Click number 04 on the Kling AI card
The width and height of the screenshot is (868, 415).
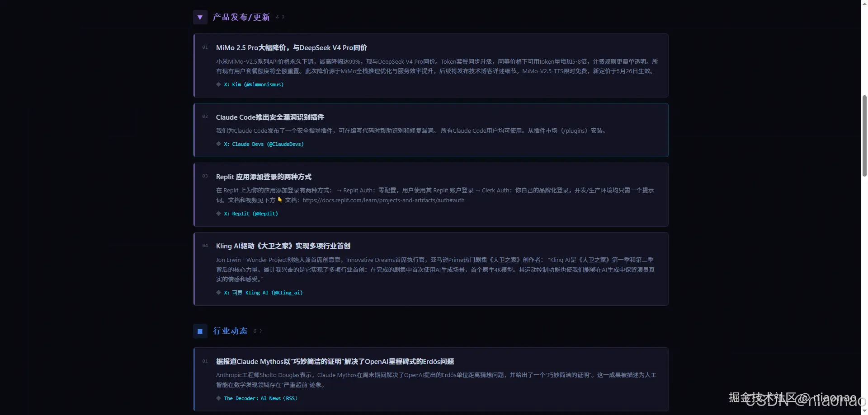205,246
